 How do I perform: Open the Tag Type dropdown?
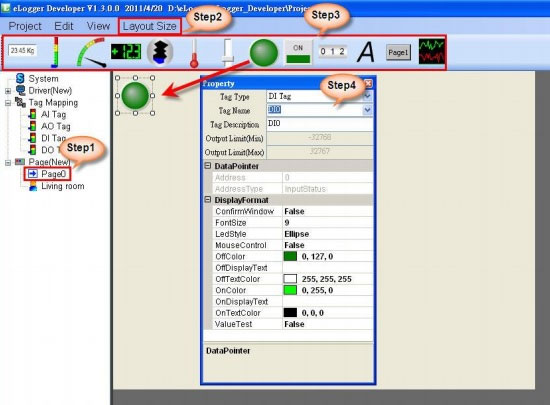coord(367,96)
